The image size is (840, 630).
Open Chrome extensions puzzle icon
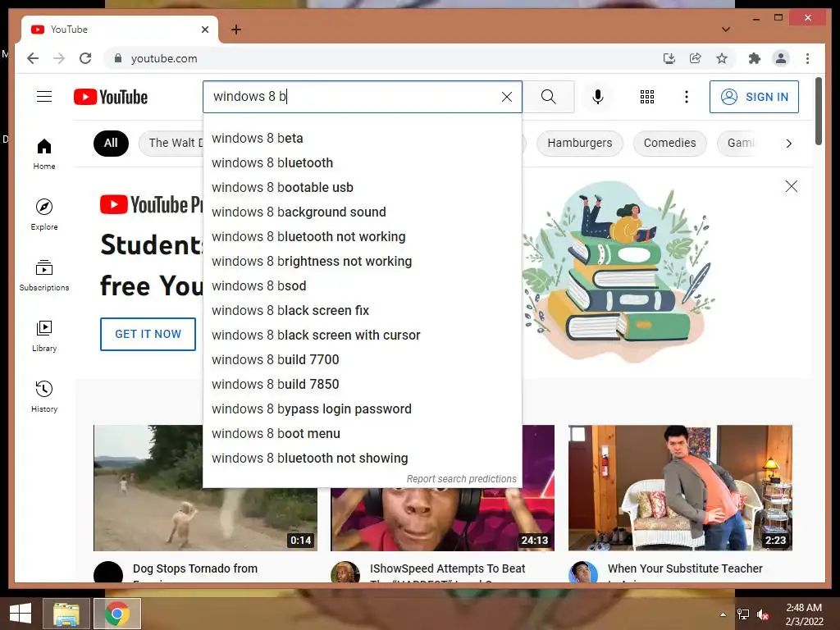[755, 58]
